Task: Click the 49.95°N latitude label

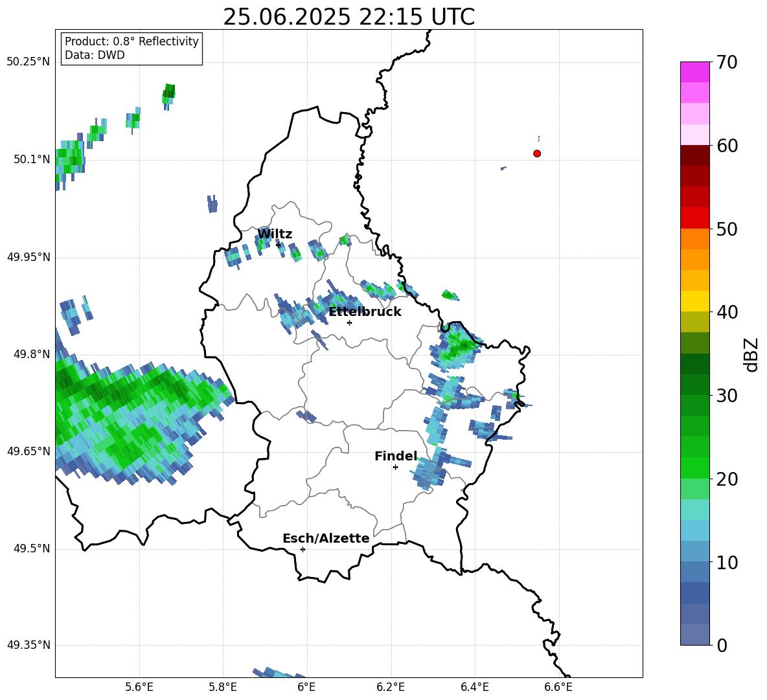Action: click(x=29, y=256)
